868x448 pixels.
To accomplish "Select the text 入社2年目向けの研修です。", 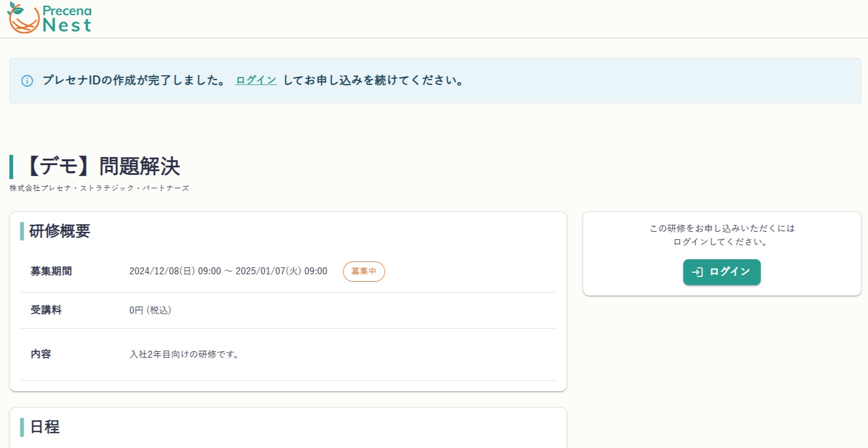I will [x=185, y=354].
